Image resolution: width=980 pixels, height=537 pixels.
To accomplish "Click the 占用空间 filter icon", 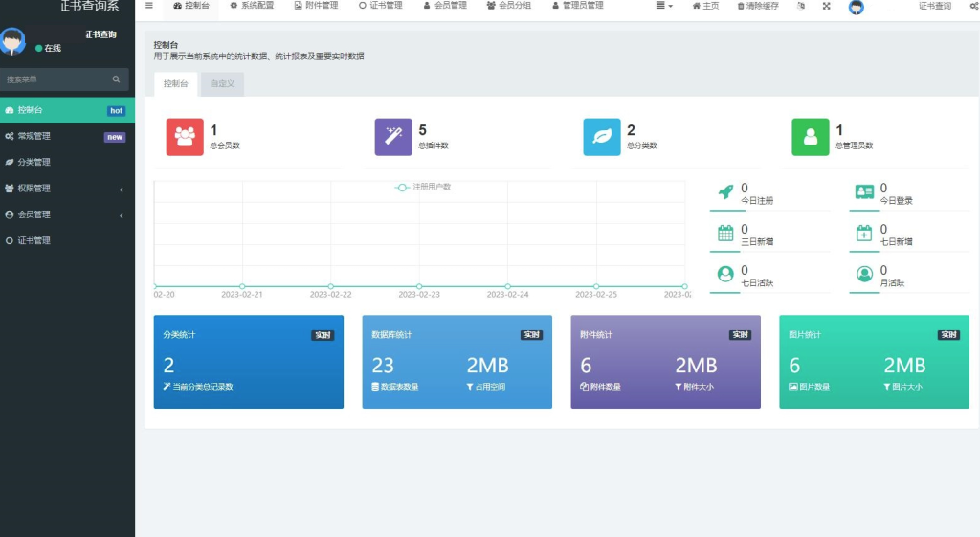I will 470,387.
